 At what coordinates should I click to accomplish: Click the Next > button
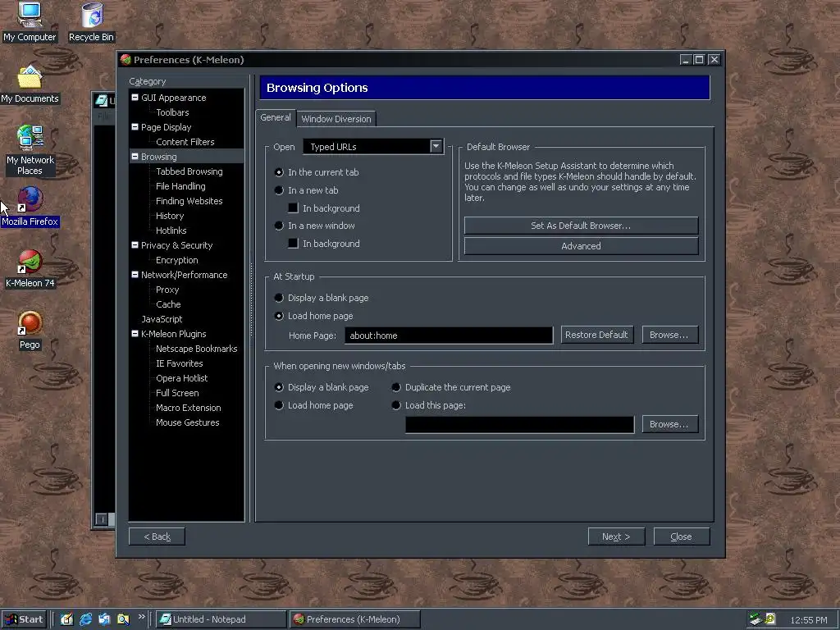pos(616,536)
